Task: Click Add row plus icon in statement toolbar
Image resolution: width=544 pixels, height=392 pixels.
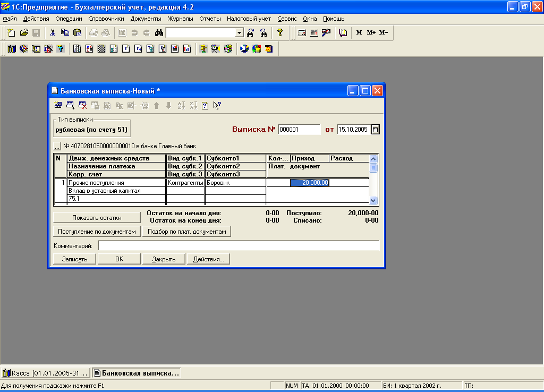Action: (x=71, y=106)
